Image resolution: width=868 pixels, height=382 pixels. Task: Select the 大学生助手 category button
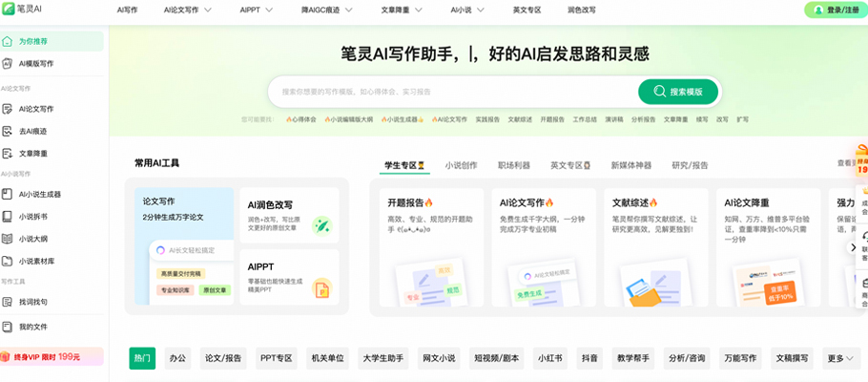[383, 358]
